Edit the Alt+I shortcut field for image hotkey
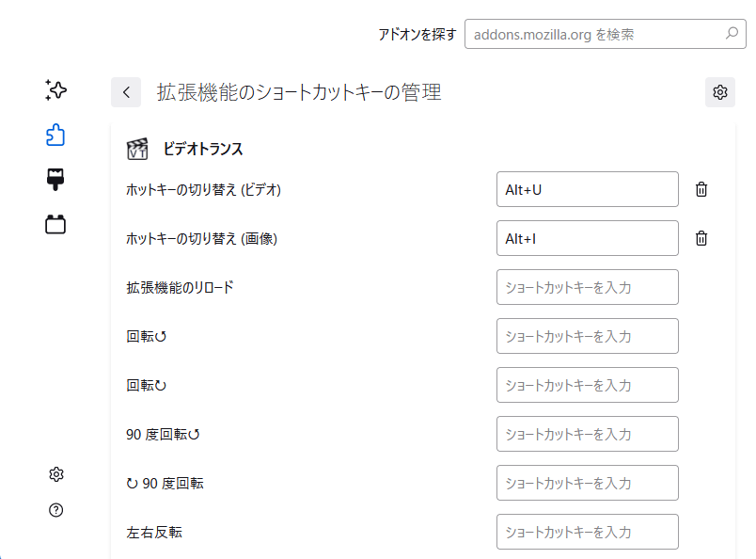Image resolution: width=756 pixels, height=559 pixels. coord(588,238)
